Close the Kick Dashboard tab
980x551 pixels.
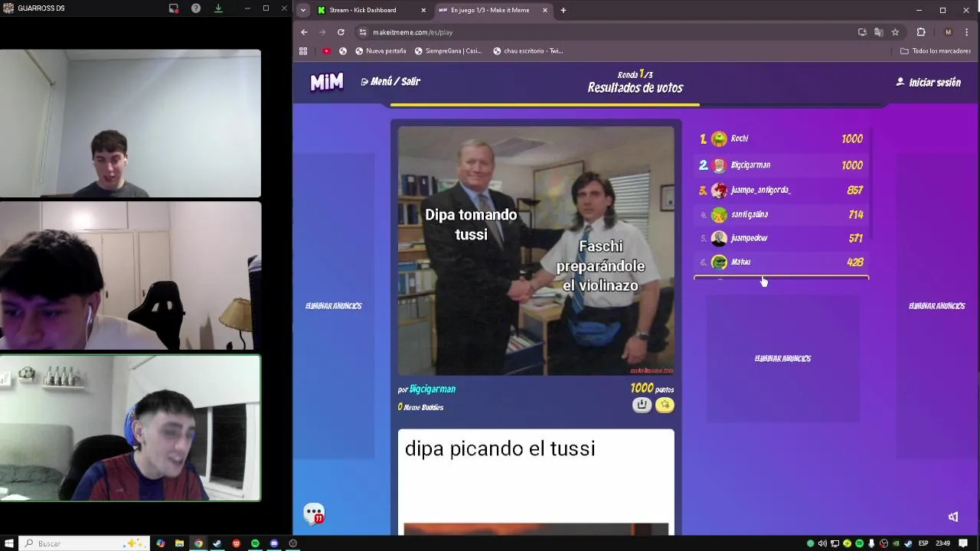(x=423, y=10)
